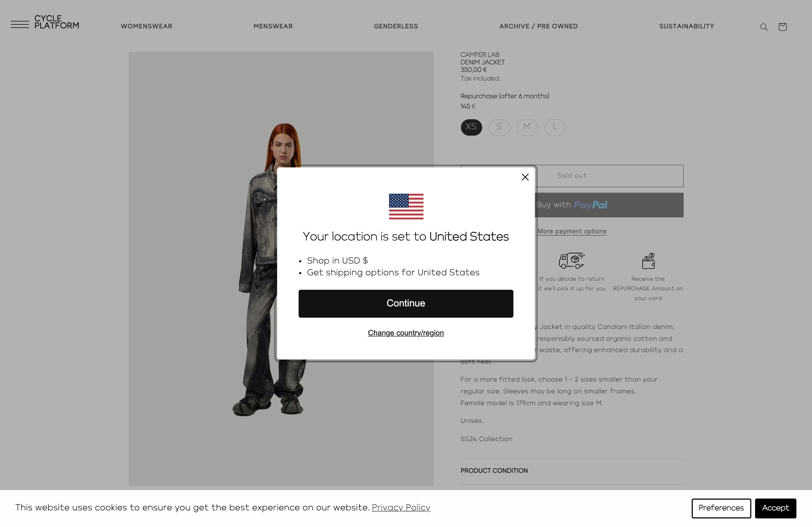Open the Archive / Pre Owned menu
This screenshot has width=812, height=527.
(x=538, y=26)
